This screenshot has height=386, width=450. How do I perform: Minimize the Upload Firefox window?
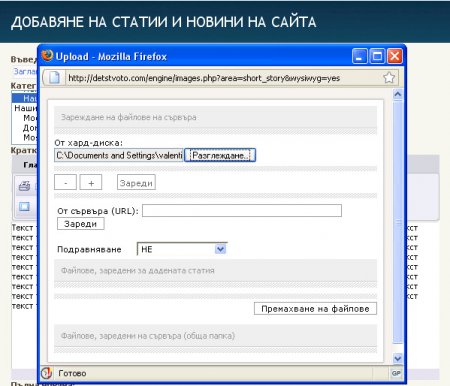click(360, 56)
